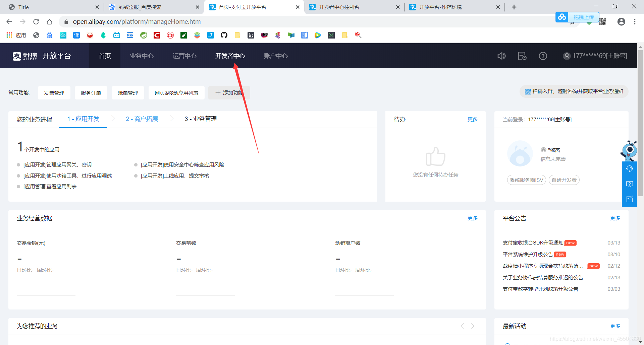The width and height of the screenshot is (644, 345).
Task: Open the floating customer service headset icon
Action: point(630,168)
